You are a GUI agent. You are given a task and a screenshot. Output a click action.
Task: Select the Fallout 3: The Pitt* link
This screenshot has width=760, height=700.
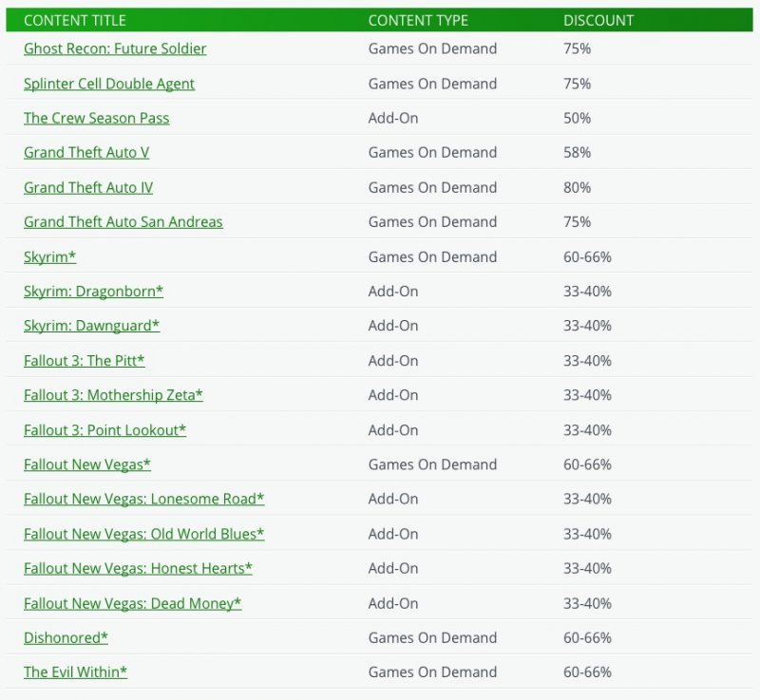pyautogui.click(x=85, y=361)
